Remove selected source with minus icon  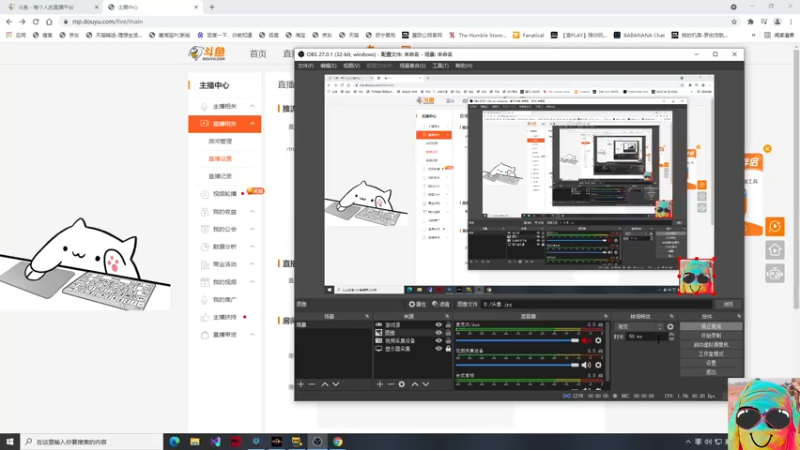pyautogui.click(x=391, y=384)
